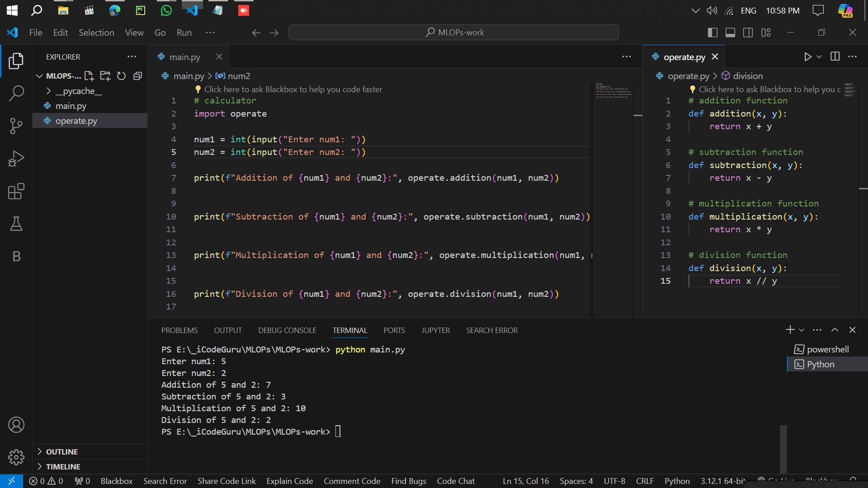The image size is (868, 488).
Task: Open the Manage gear settings
Action: [x=16, y=457]
